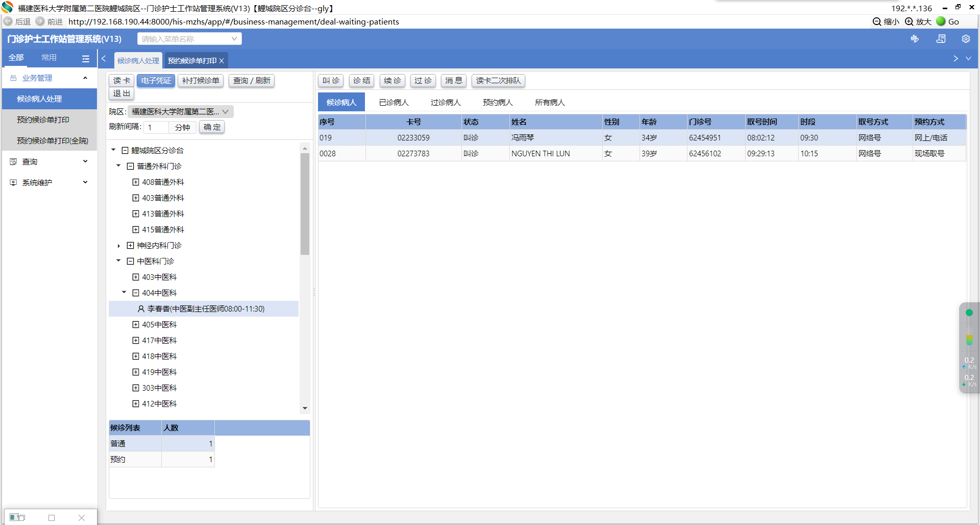
Task: Click the 查询 sidebar group icon
Action: [13, 162]
